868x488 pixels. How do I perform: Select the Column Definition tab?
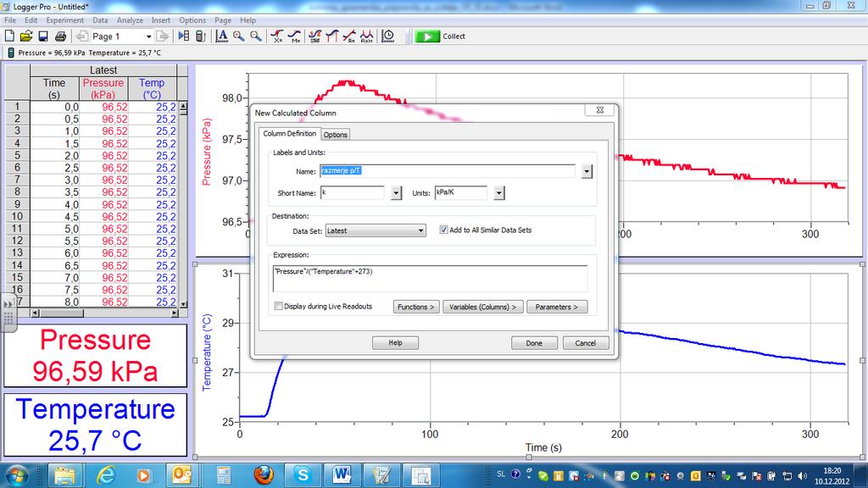(290, 133)
